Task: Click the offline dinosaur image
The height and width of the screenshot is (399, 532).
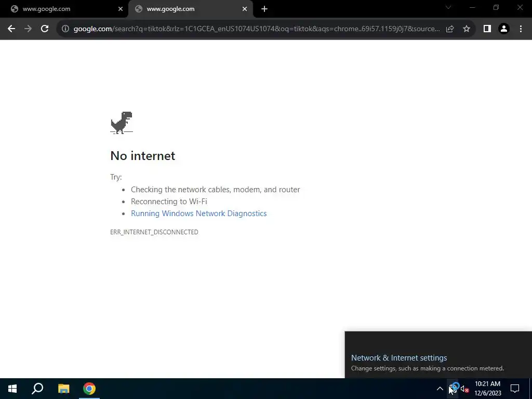Action: 122,123
